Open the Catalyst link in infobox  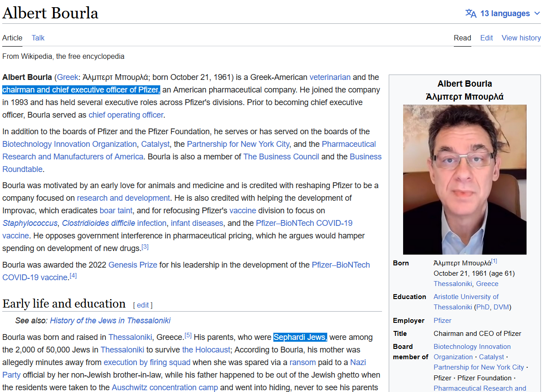492,357
